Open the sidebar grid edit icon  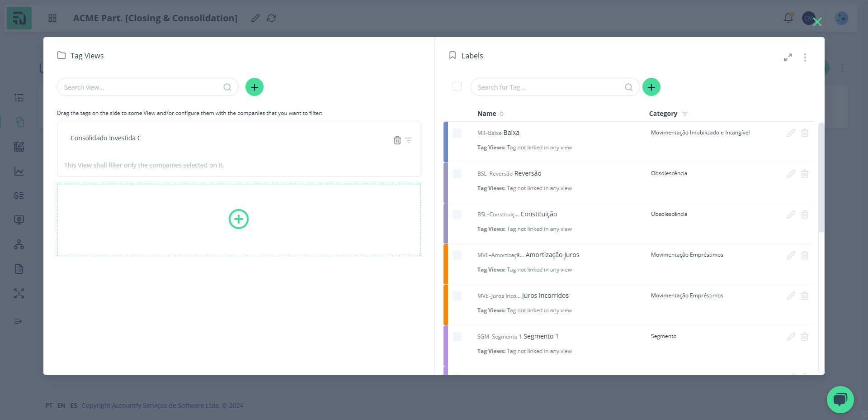pyautogui.click(x=19, y=147)
